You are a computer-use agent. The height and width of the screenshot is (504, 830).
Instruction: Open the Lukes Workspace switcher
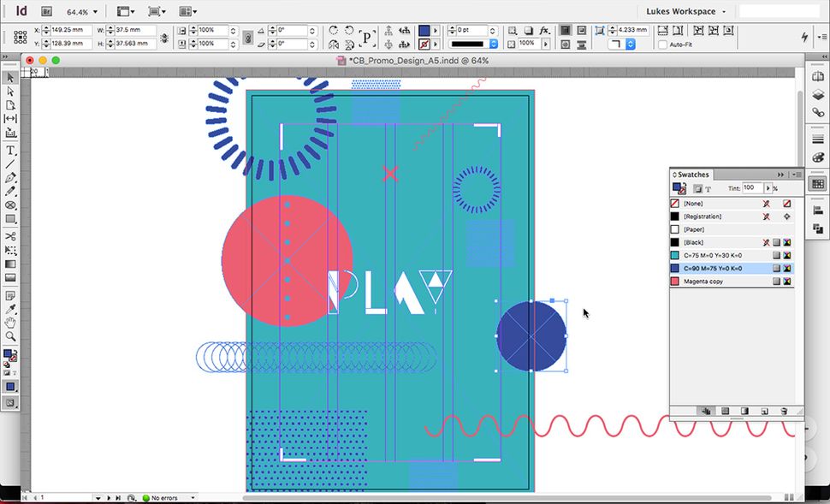pyautogui.click(x=685, y=11)
